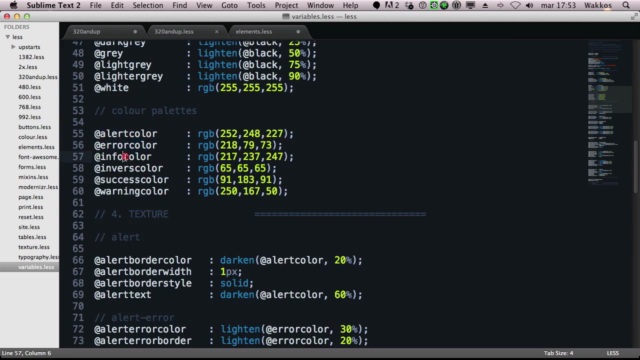Open site.less in the sidebar
The image size is (640, 360).
29,227
